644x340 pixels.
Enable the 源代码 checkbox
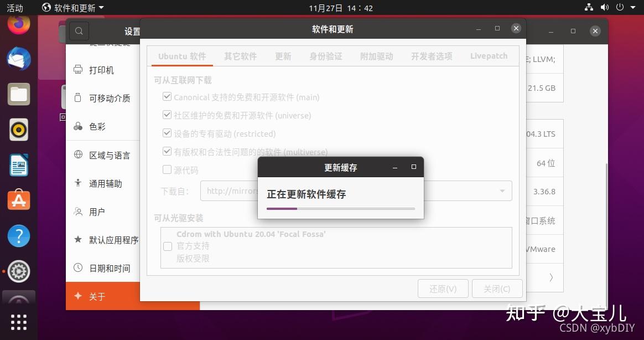pos(167,169)
